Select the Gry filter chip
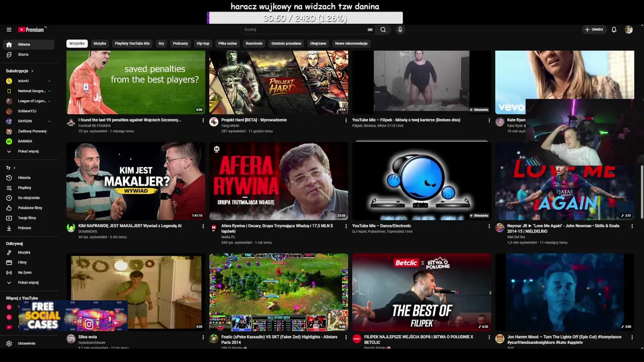Viewport: 644px width, 362px height. (162, 43)
